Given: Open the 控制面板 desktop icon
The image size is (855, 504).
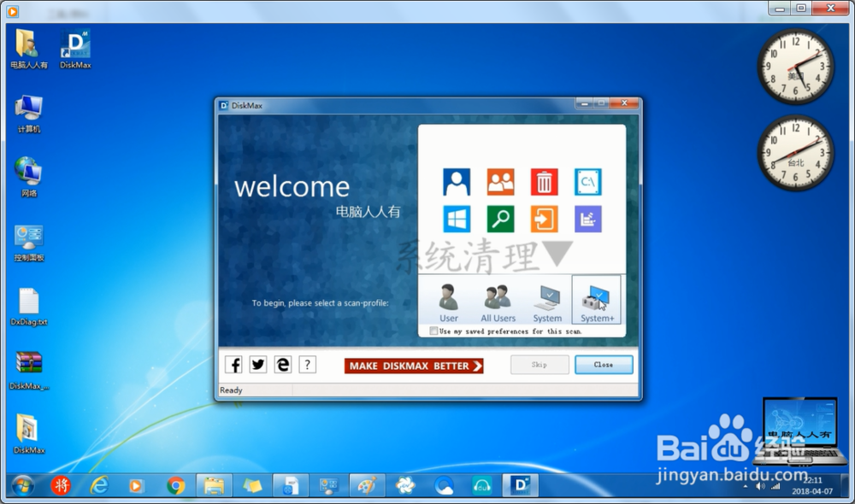Looking at the screenshot, I should pos(29,243).
